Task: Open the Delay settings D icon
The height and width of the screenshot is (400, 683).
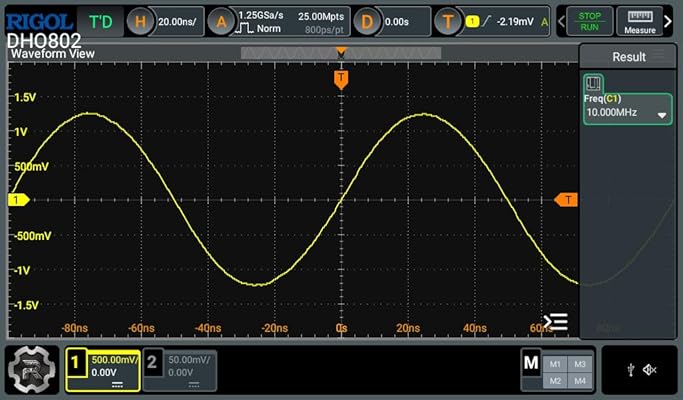Action: click(367, 21)
